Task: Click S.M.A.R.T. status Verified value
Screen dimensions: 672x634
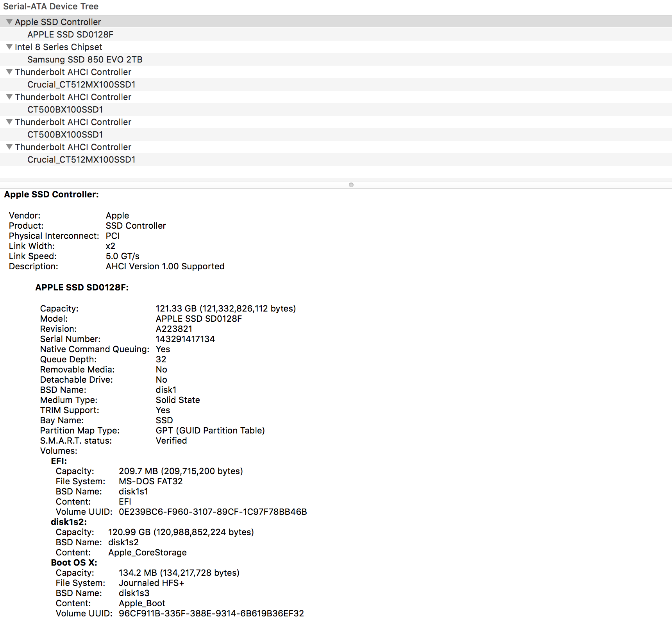Action: (x=171, y=441)
